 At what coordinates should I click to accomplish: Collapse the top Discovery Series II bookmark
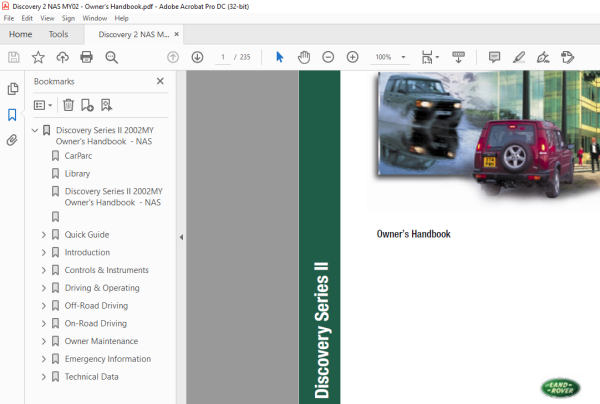(x=35, y=130)
